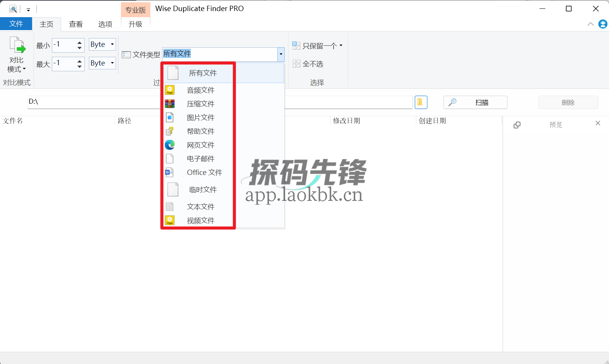Click the user account icon
Image resolution: width=609 pixels, height=364 pixels.
pos(603,24)
